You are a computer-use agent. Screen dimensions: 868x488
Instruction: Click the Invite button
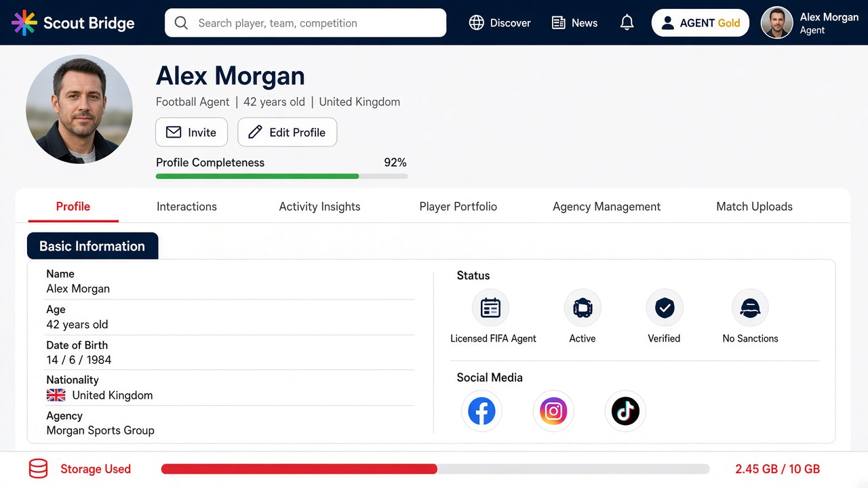[191, 132]
